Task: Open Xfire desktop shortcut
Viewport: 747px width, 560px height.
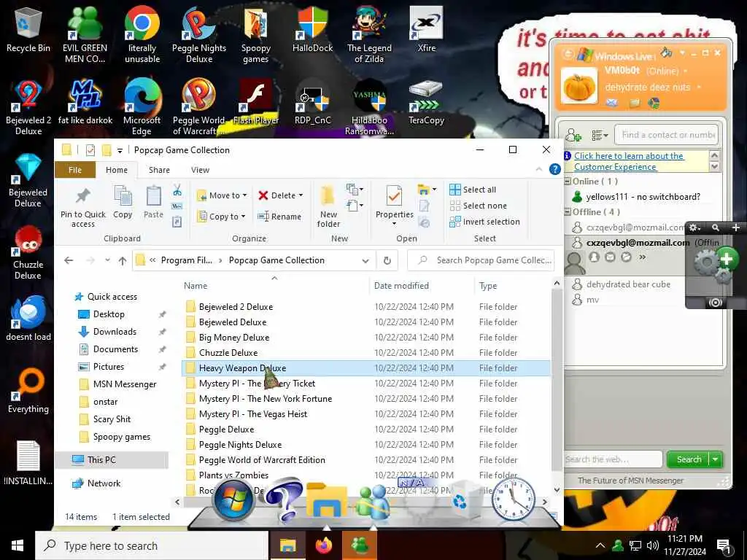Action: pyautogui.click(x=426, y=30)
